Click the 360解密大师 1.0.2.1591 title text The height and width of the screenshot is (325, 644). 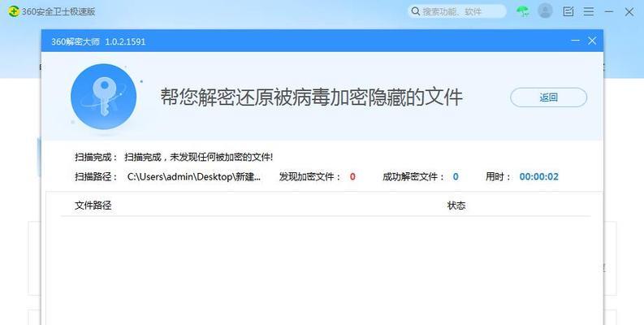(x=98, y=41)
